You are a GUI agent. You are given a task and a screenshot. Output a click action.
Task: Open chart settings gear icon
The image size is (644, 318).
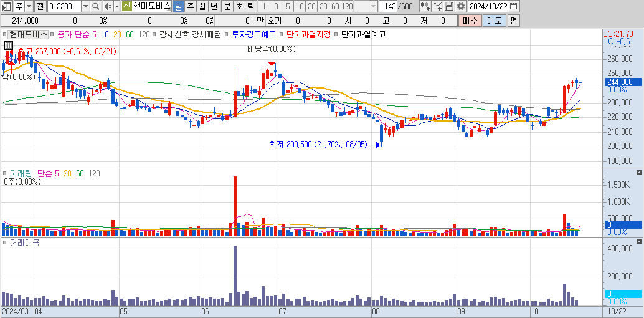pyautogui.click(x=461, y=6)
